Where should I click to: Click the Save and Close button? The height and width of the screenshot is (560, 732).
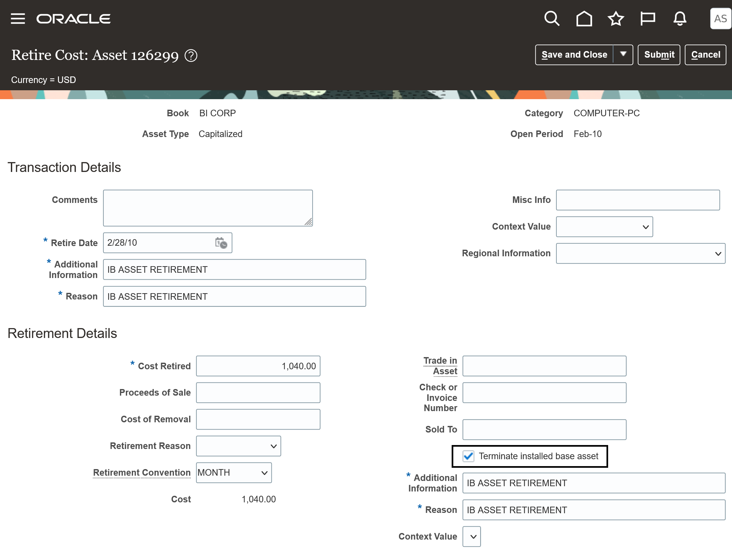point(574,54)
